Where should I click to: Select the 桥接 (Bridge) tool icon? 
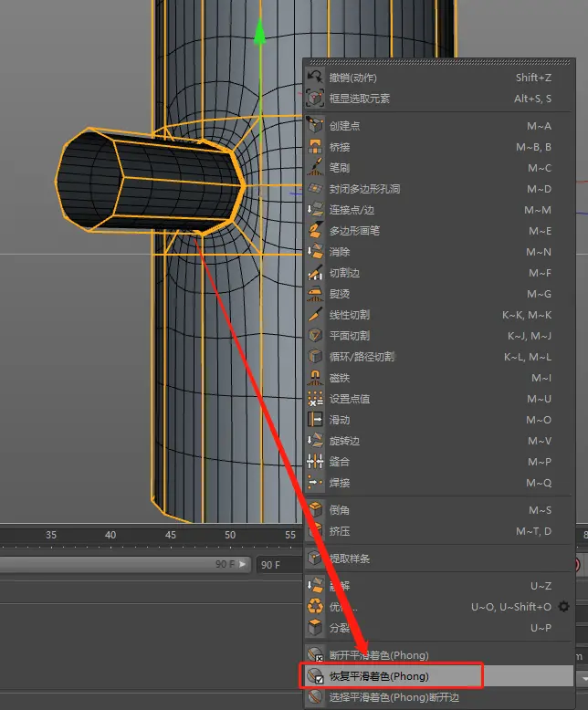315,147
